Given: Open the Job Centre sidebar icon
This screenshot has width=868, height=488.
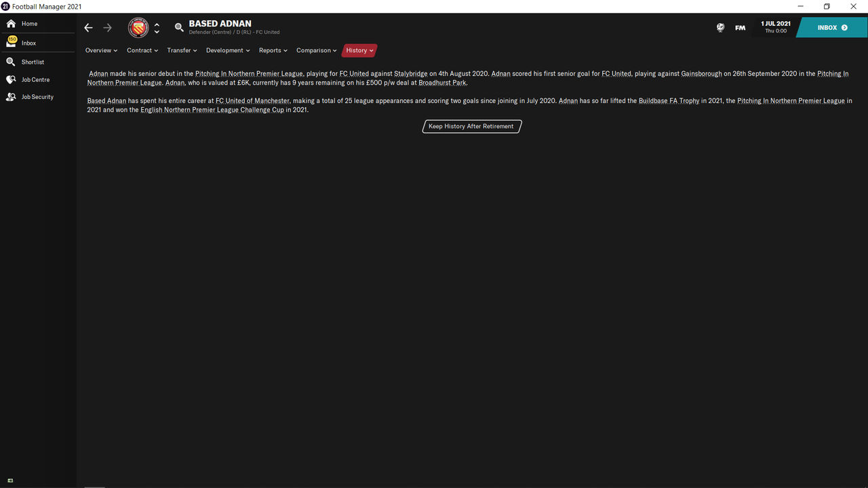Looking at the screenshot, I should point(11,79).
